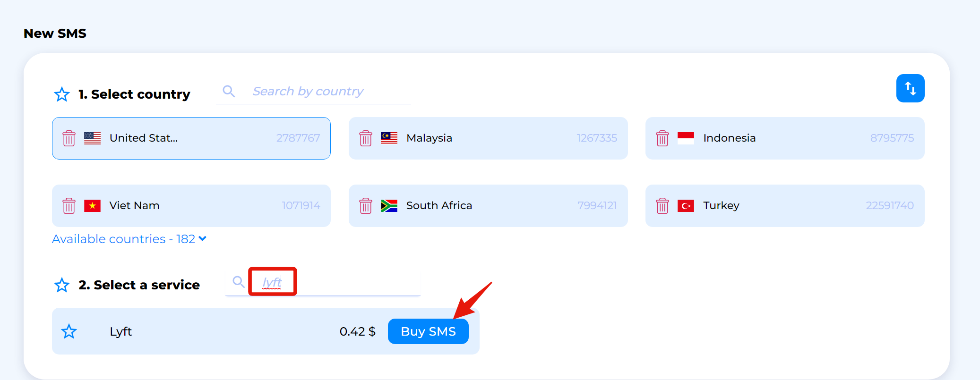Delete United States from the country list
Image resolution: width=980 pixels, height=380 pixels.
tap(69, 138)
